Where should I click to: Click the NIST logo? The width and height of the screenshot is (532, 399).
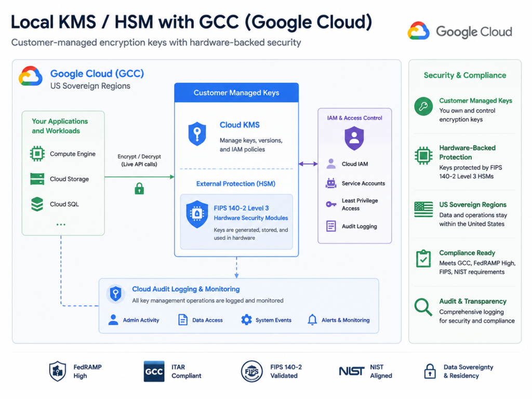352,371
